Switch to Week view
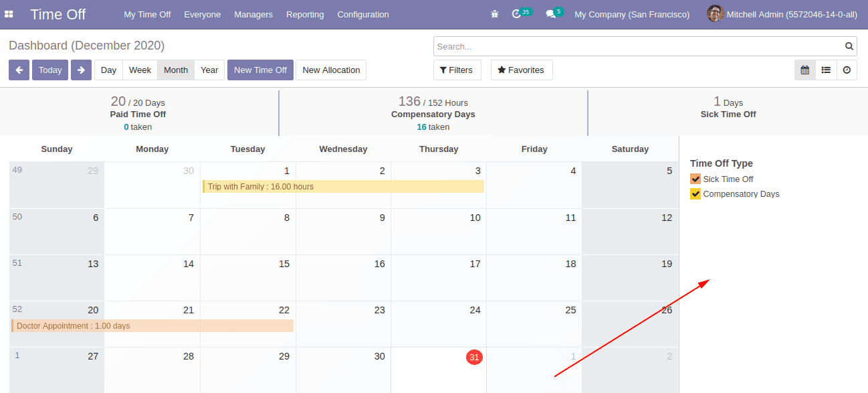Image resolution: width=868 pixels, height=393 pixels. 140,70
